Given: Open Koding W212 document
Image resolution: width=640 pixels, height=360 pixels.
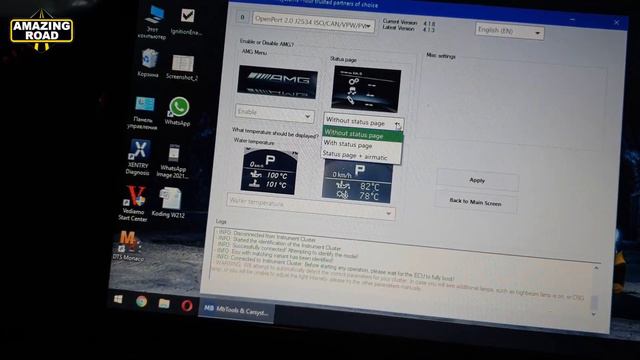Looking at the screenshot, I should click(169, 203).
